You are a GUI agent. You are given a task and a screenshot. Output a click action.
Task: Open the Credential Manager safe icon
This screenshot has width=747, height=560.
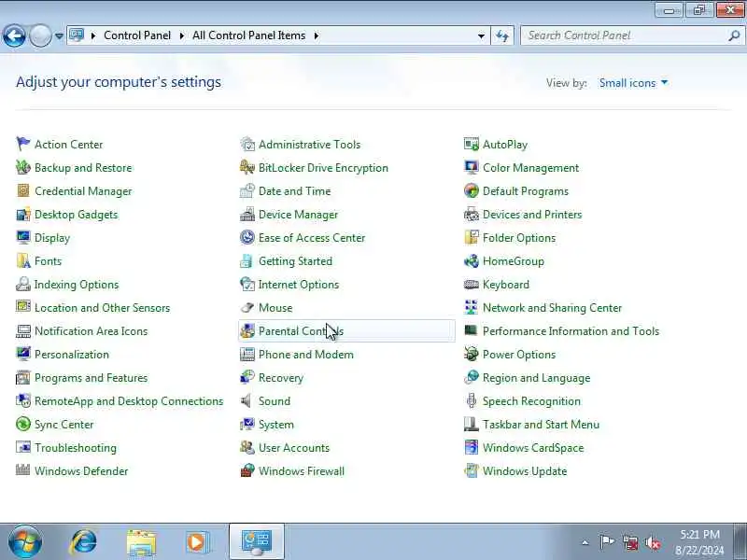(22, 190)
